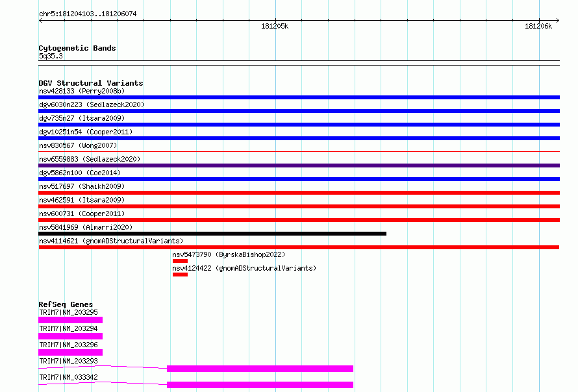The height and width of the screenshot is (392, 578).
Task: Click the TRIM7|NM_203293 thin intron line
Action: [103, 367]
